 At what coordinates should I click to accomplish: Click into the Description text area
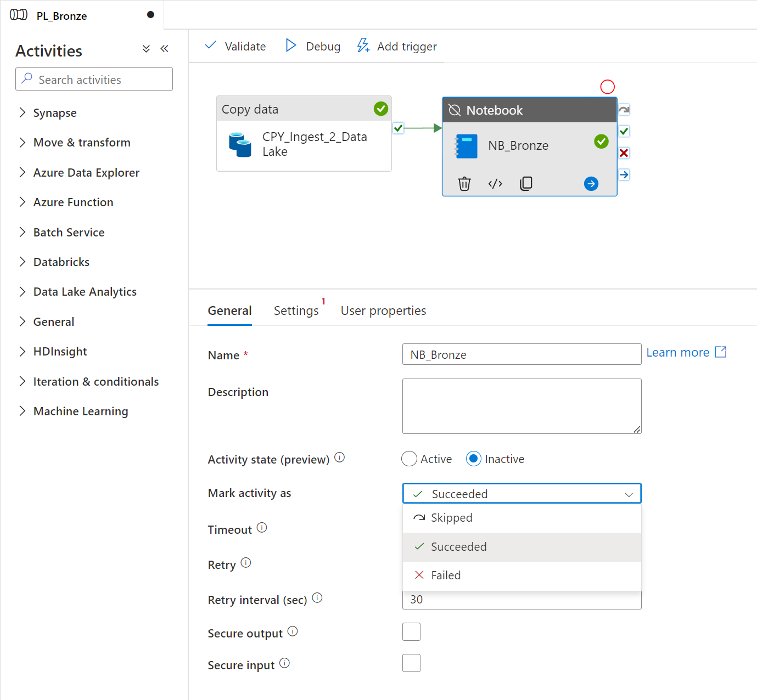click(x=522, y=406)
